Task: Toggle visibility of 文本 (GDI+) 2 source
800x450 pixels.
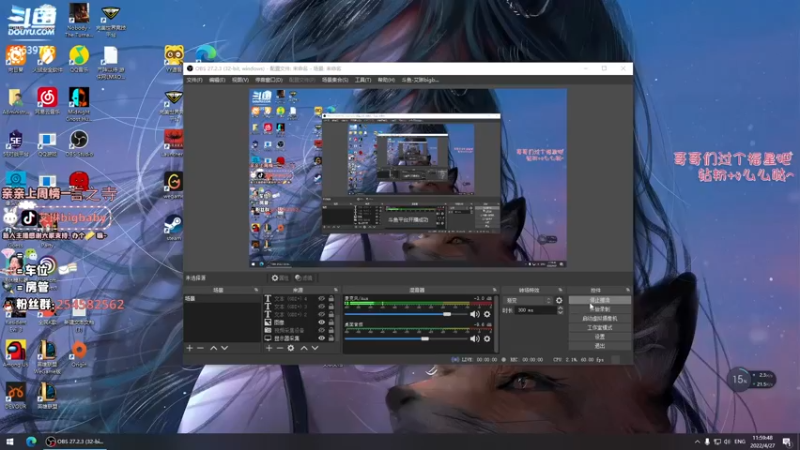Action: [321, 314]
